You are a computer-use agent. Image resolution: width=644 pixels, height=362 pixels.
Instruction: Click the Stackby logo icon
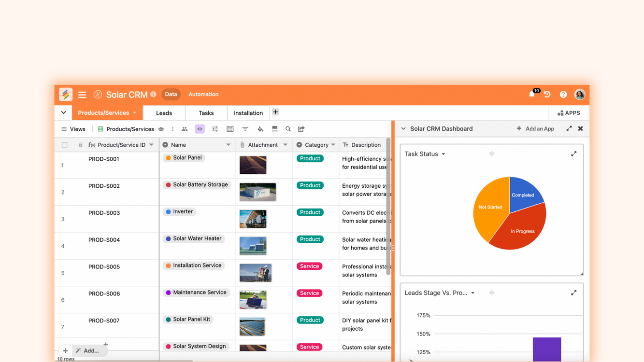click(x=66, y=94)
